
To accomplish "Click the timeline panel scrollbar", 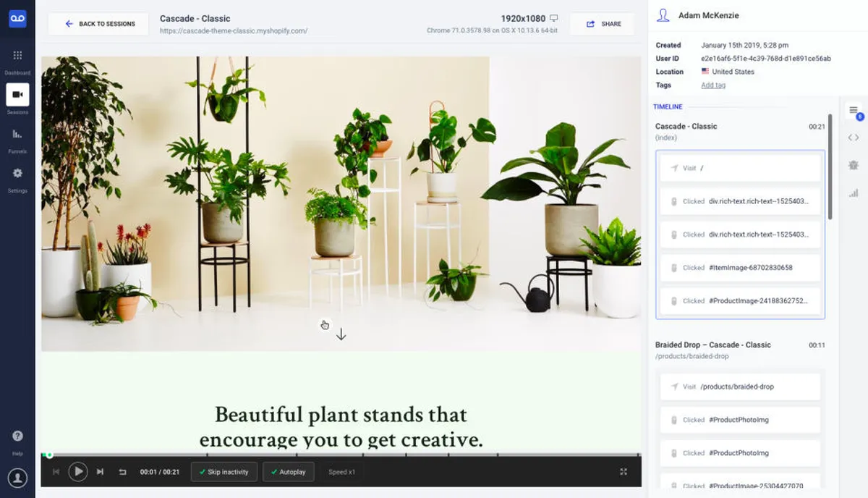I will point(830,166).
